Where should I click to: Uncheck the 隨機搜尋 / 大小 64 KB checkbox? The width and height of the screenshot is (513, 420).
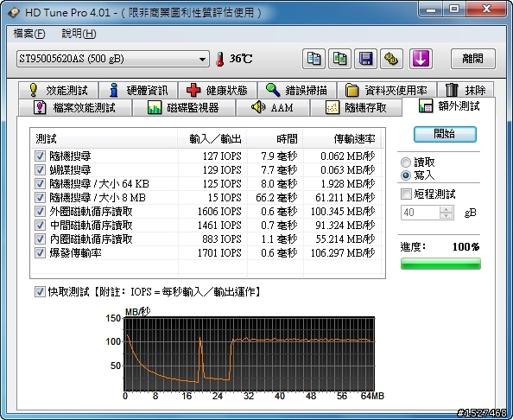pyautogui.click(x=40, y=184)
